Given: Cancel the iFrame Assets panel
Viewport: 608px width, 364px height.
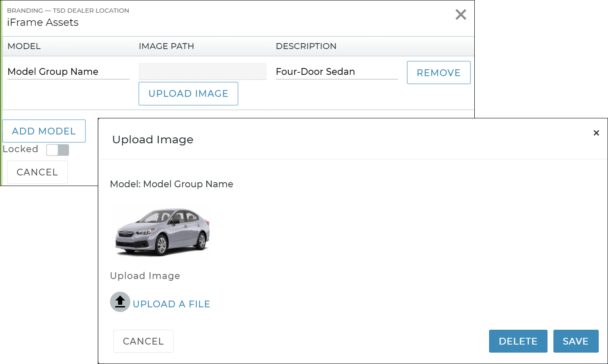Looking at the screenshot, I should (x=37, y=172).
